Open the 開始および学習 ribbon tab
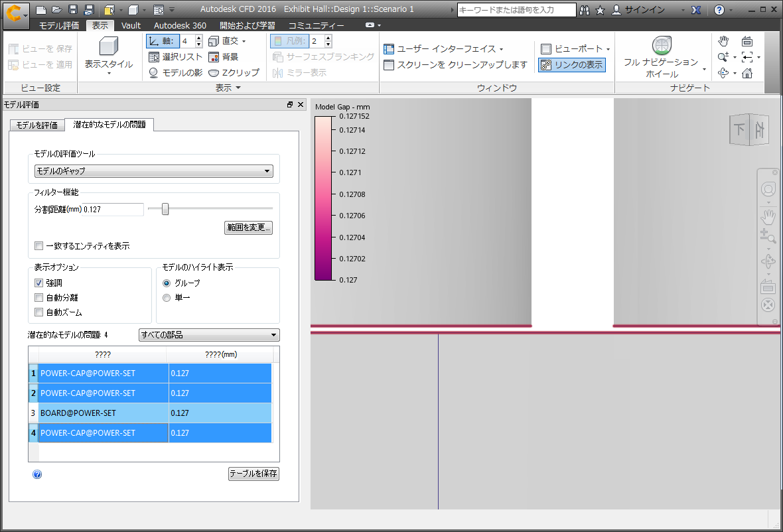 click(248, 25)
